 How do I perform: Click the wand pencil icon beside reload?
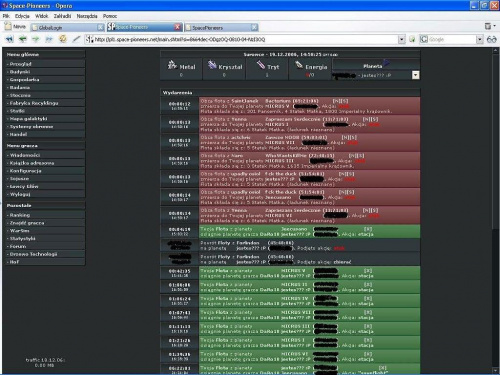tap(76, 39)
